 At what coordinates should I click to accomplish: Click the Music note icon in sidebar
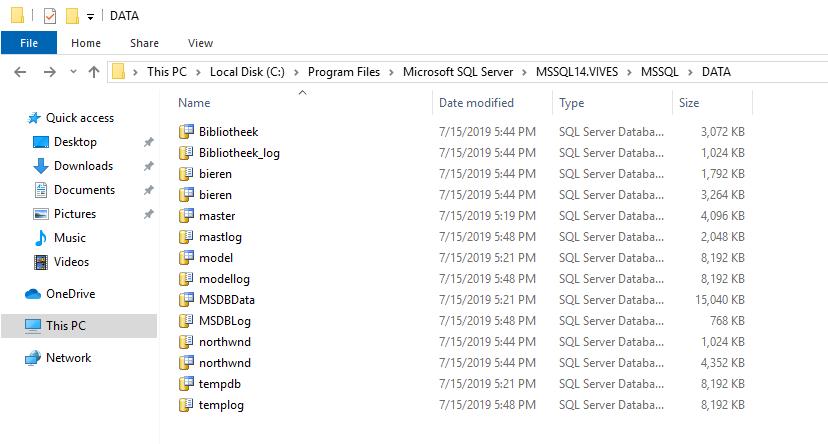click(x=41, y=238)
